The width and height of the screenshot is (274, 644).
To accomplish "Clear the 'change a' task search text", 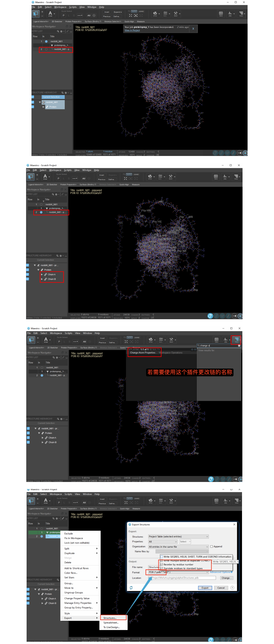I will [x=239, y=345].
